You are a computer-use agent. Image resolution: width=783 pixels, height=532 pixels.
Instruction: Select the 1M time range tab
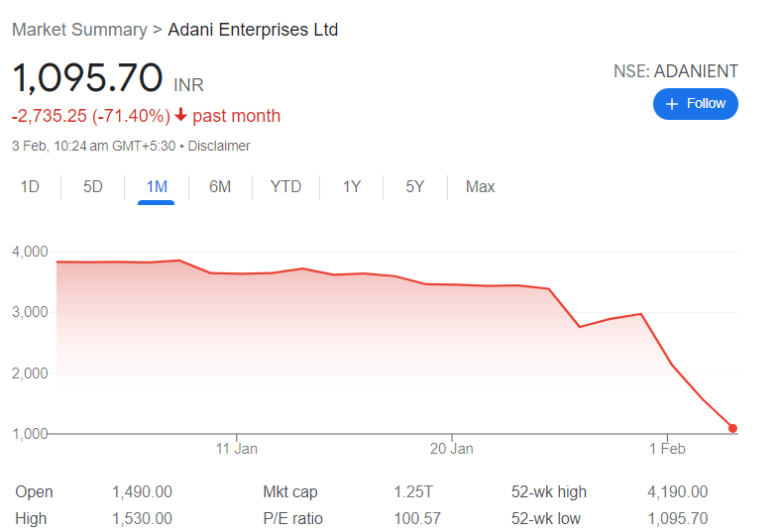pyautogui.click(x=157, y=186)
